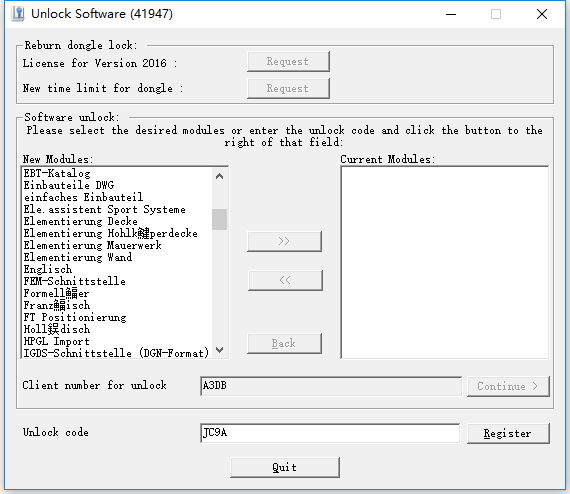570x494 pixels.
Task: Click into the Unlock code field
Action: tap(330, 433)
